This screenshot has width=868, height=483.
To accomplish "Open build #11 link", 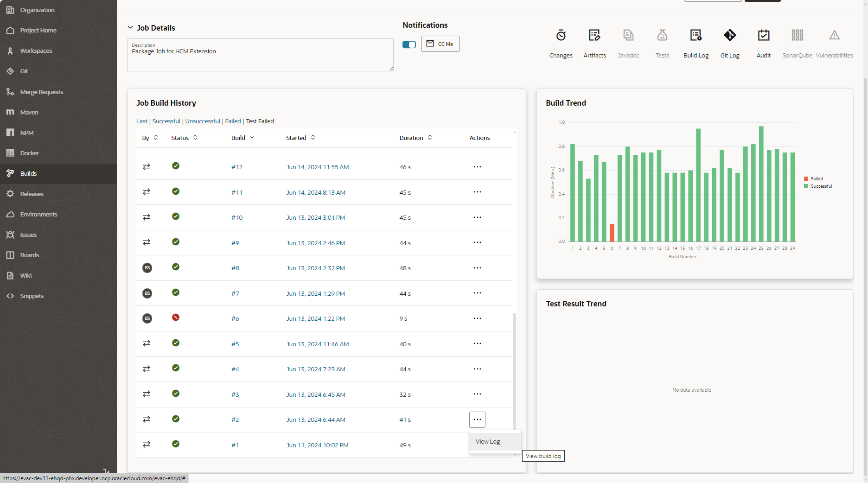I will point(236,192).
